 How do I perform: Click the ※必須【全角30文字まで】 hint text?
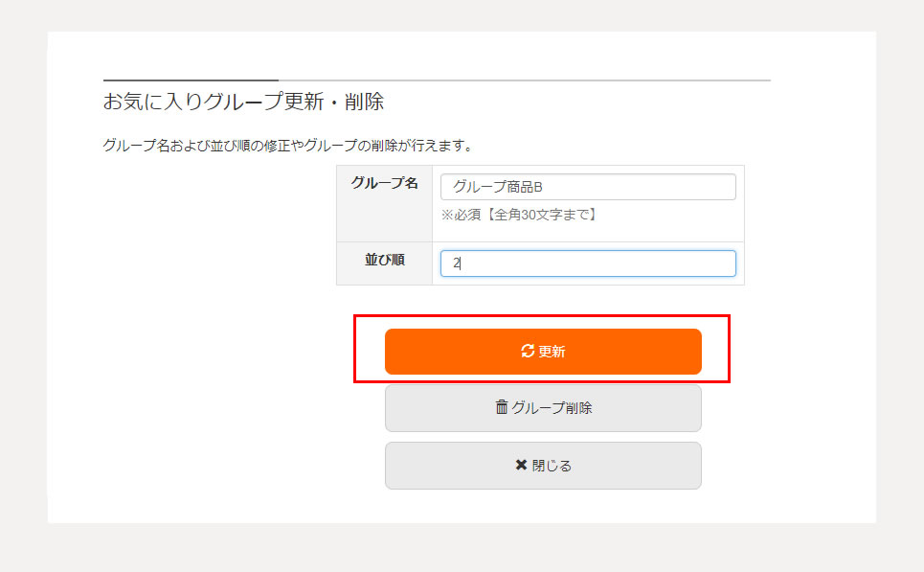[520, 215]
